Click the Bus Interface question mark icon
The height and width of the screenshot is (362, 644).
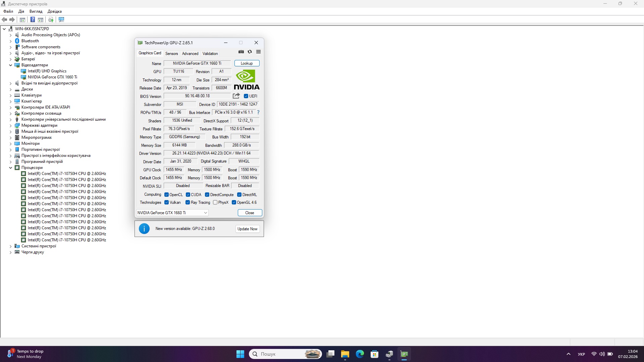pyautogui.click(x=258, y=112)
